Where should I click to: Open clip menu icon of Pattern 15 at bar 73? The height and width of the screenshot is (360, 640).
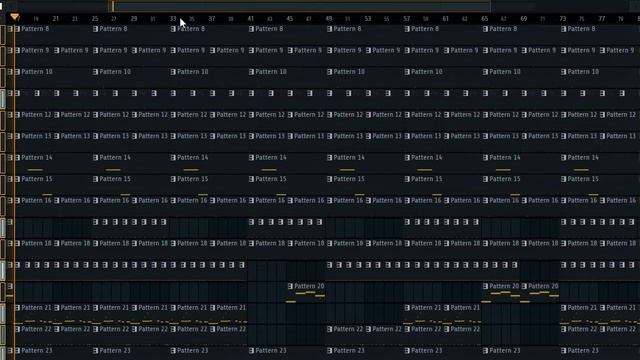(564, 179)
